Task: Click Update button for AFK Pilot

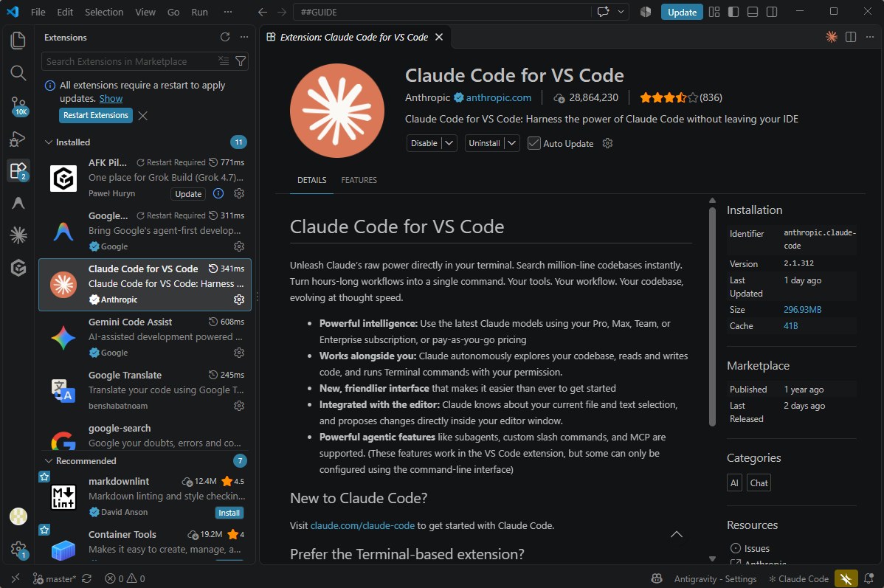Action: coord(188,194)
